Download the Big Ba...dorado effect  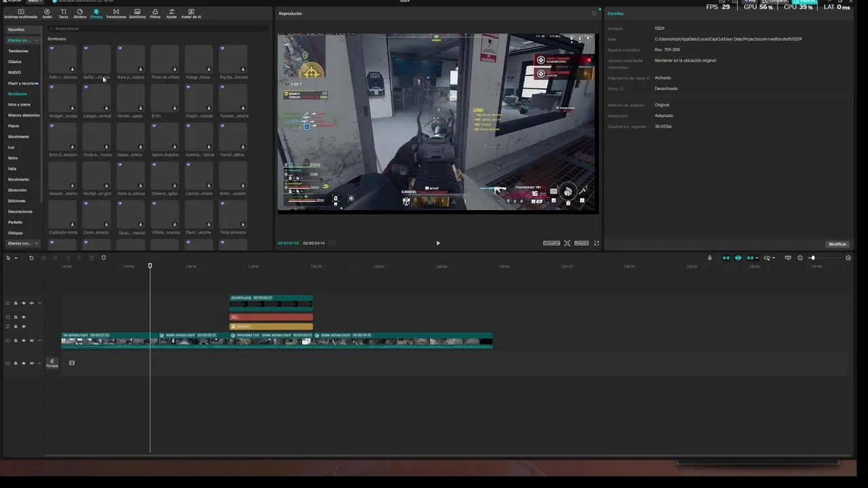pos(243,69)
